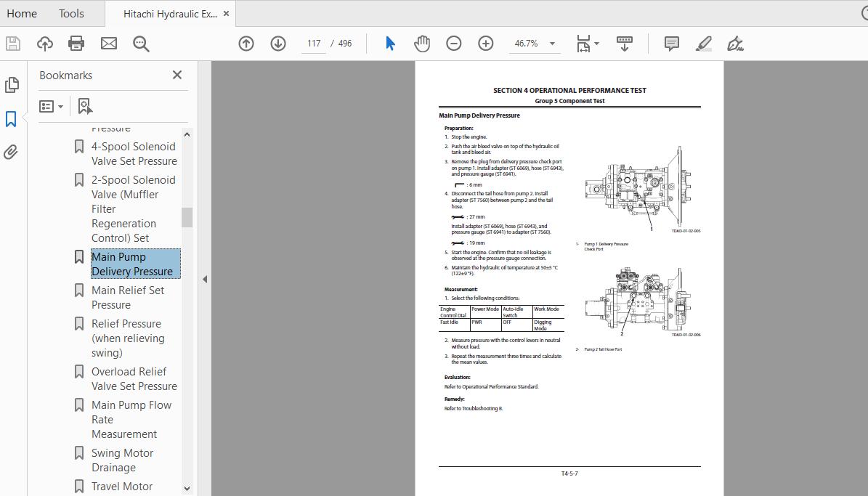Click the 'Refer to Troubleshooting B.' text
868x496 pixels.
coord(474,409)
